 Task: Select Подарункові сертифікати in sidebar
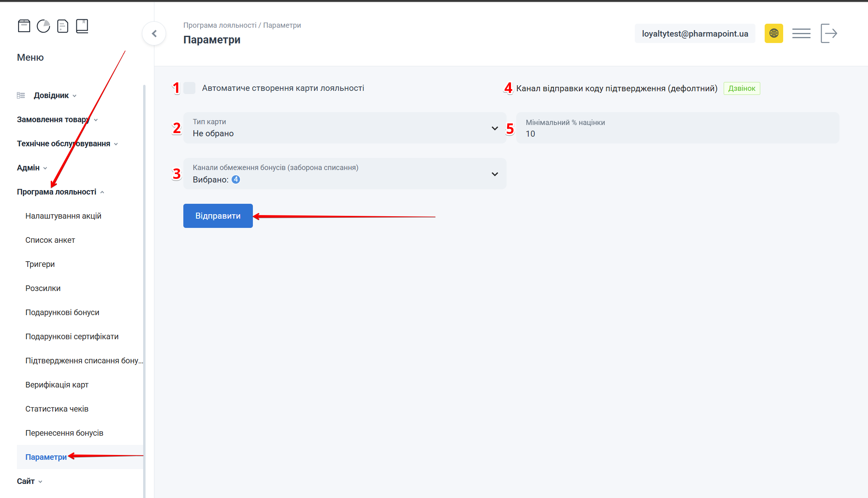72,337
